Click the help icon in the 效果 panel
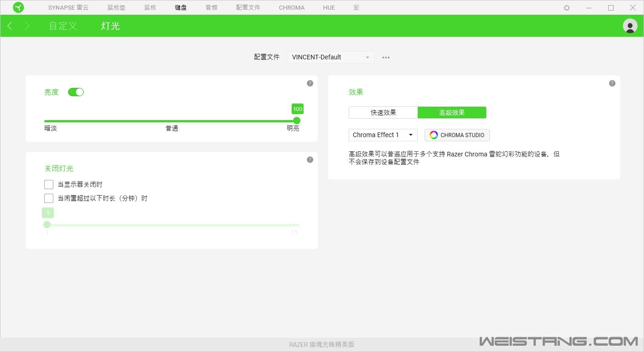The height and width of the screenshot is (352, 644). click(x=612, y=83)
